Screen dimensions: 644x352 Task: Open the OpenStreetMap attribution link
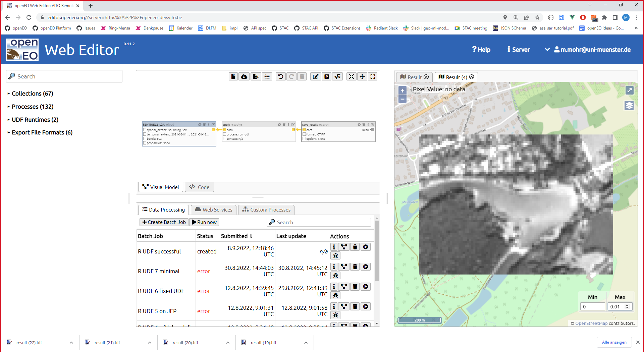point(591,324)
